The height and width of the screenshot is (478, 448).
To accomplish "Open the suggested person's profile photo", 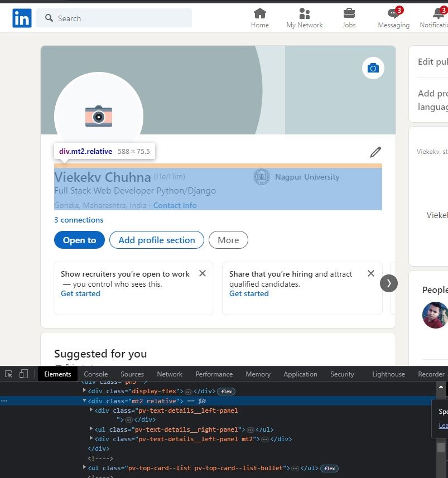I will 435,315.
